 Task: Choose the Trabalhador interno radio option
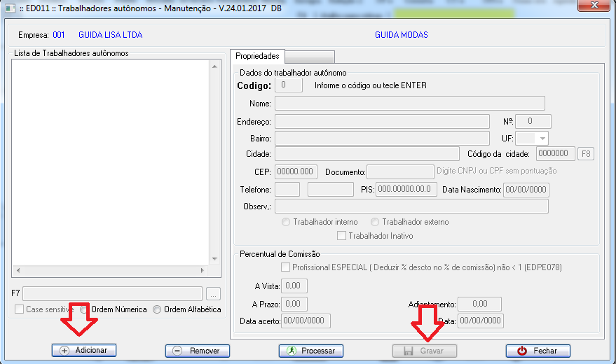tap(286, 222)
